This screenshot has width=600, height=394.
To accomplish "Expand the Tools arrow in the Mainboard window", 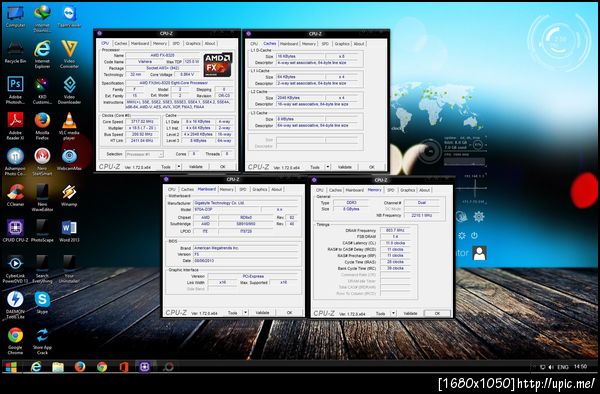I will tap(245, 313).
